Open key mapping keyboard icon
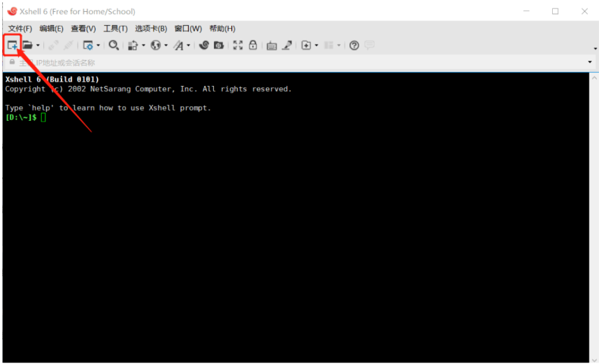599x364 pixels. 272,46
